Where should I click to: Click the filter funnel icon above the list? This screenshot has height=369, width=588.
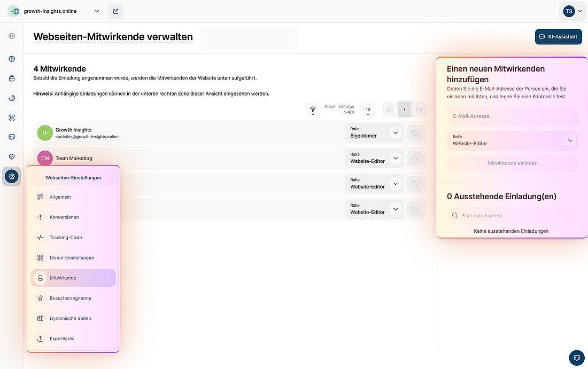313,109
